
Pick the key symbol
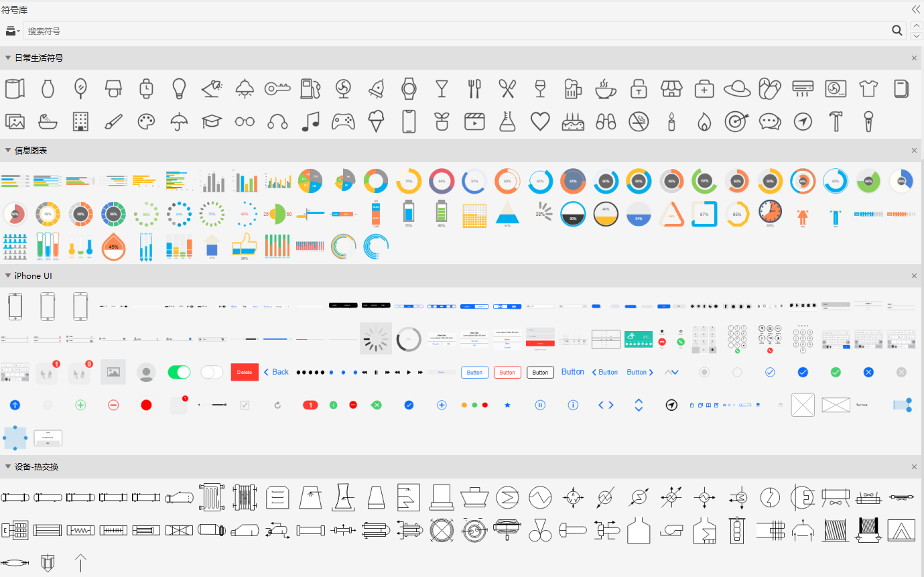tap(277, 88)
